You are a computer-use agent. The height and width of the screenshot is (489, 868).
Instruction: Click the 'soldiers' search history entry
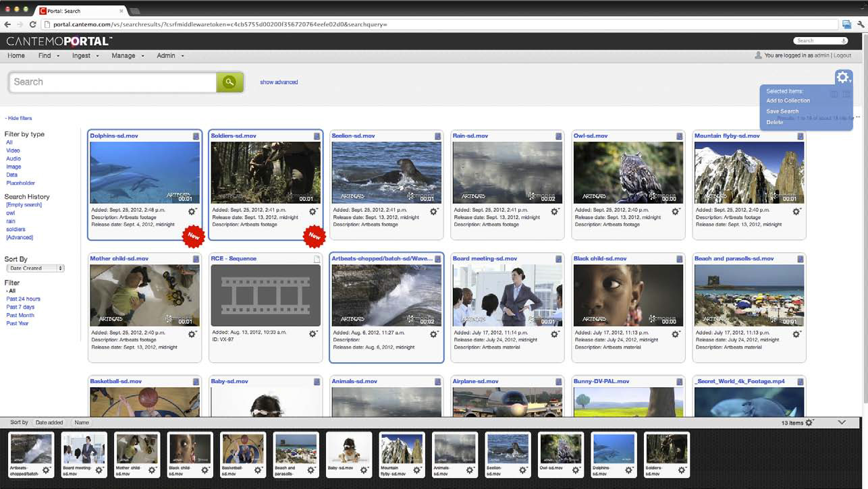click(16, 229)
